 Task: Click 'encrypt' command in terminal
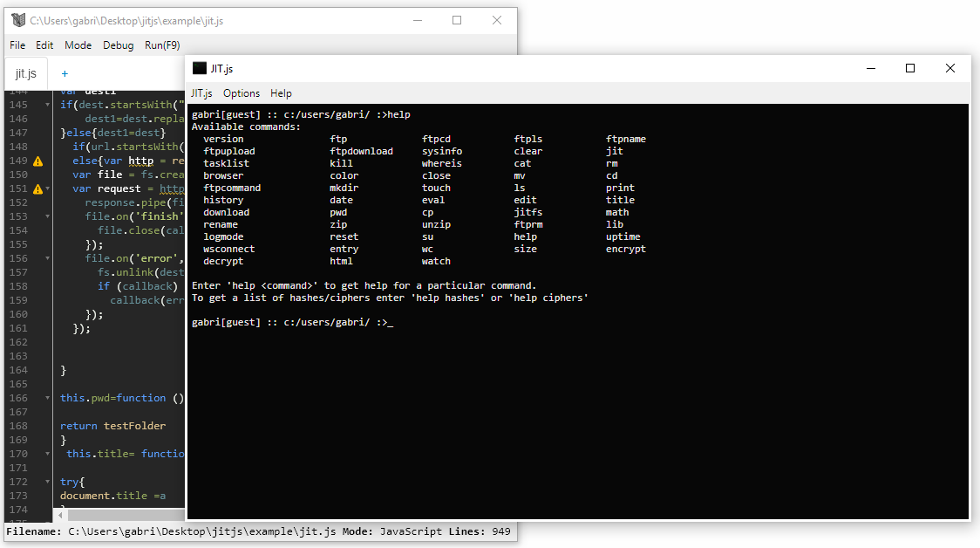pos(626,249)
